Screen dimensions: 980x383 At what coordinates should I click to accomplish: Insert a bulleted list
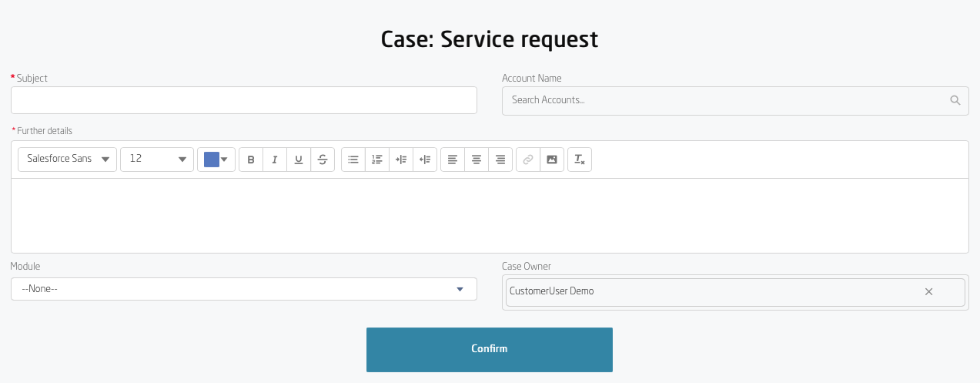353,160
